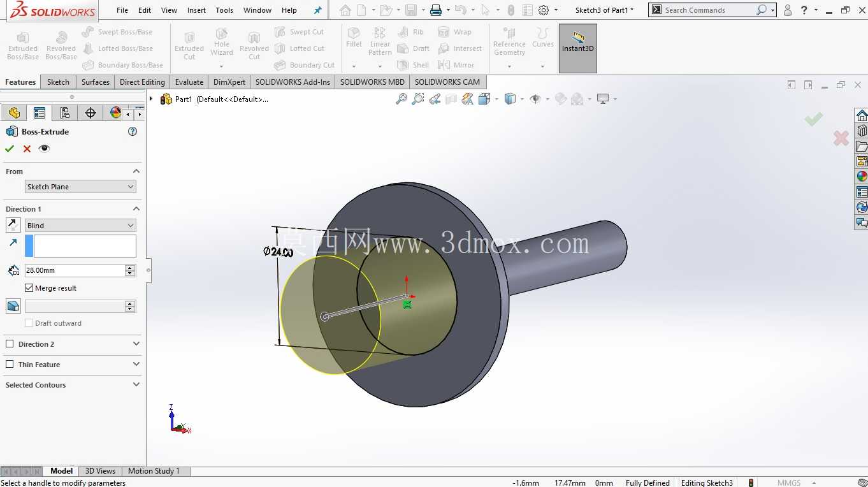
Task: Click depth value 28.00mm field
Action: point(75,270)
